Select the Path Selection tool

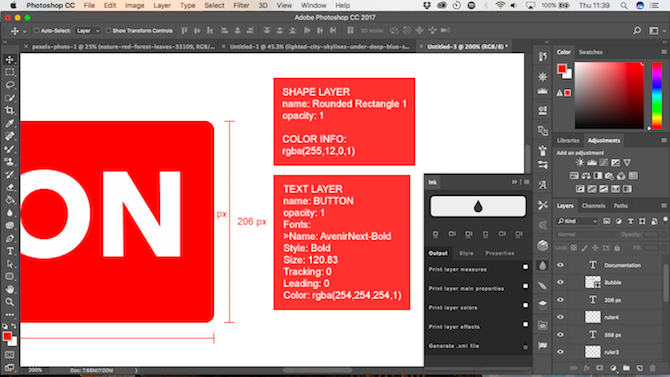(x=9, y=264)
